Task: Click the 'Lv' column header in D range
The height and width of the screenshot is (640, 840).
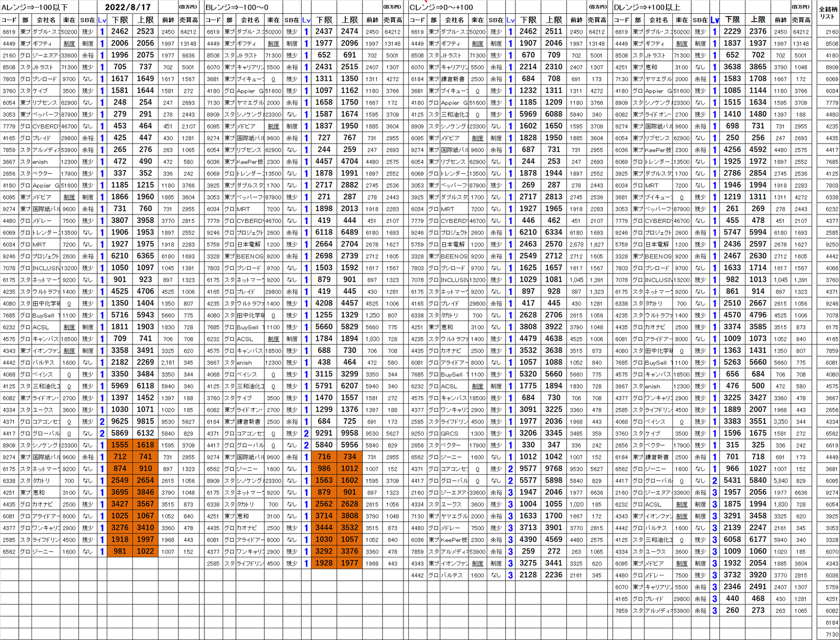Action: [x=715, y=20]
